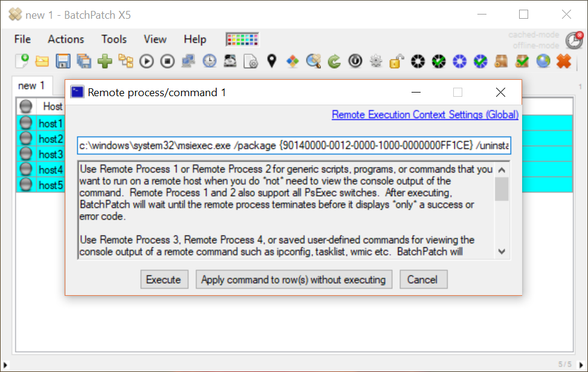Viewport: 588px width, 372px height.
Task: Click the Remote process dialog title icon
Action: click(77, 92)
